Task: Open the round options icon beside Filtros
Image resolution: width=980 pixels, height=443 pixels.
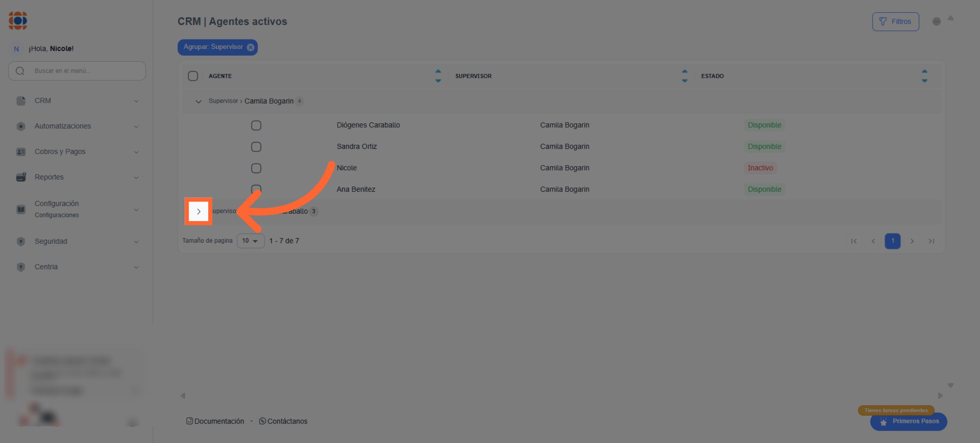Action: pos(936,22)
